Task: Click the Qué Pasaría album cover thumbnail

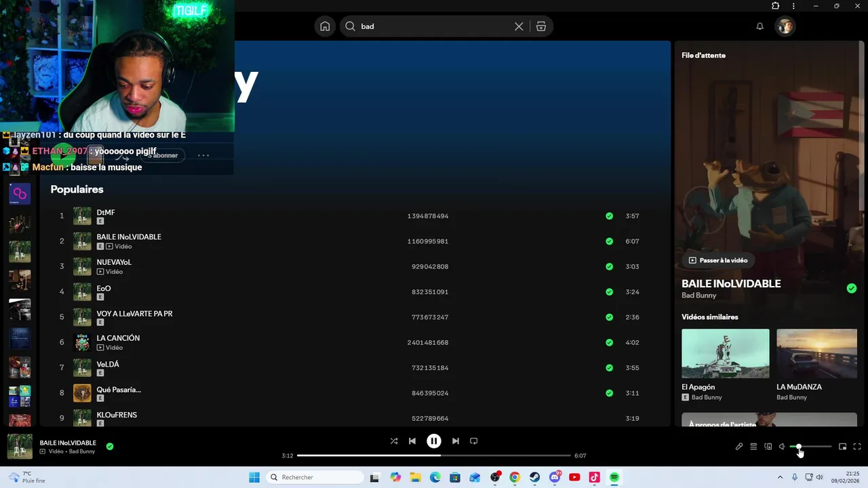Action: pyautogui.click(x=82, y=393)
